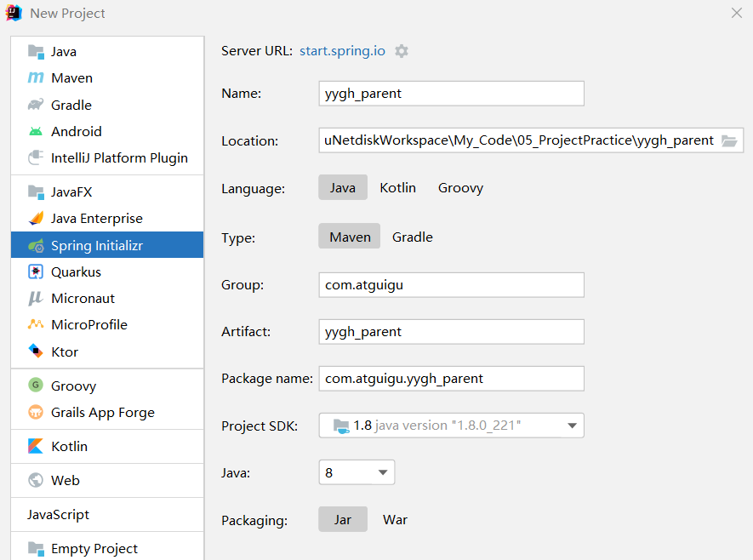Image resolution: width=753 pixels, height=560 pixels.
Task: Focus the Package name text field
Action: 451,378
